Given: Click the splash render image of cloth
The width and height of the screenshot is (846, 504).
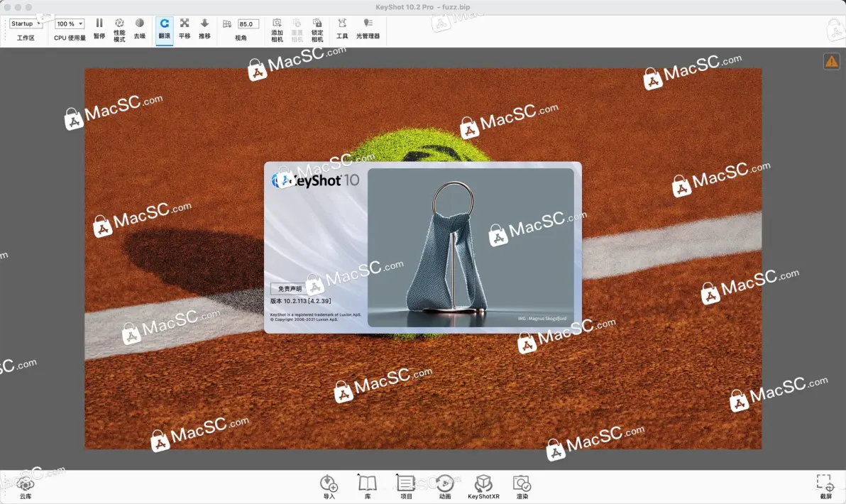Looking at the screenshot, I should [471, 248].
